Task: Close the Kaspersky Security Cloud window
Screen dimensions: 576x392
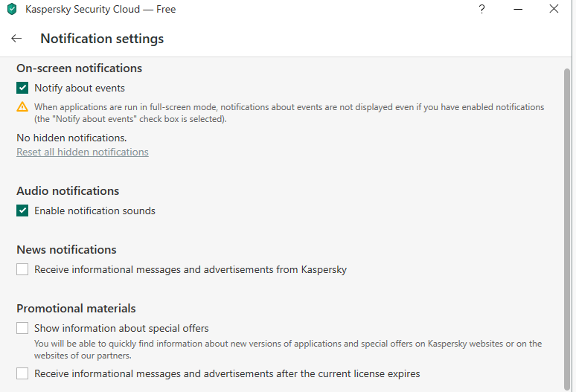Action: click(x=554, y=10)
